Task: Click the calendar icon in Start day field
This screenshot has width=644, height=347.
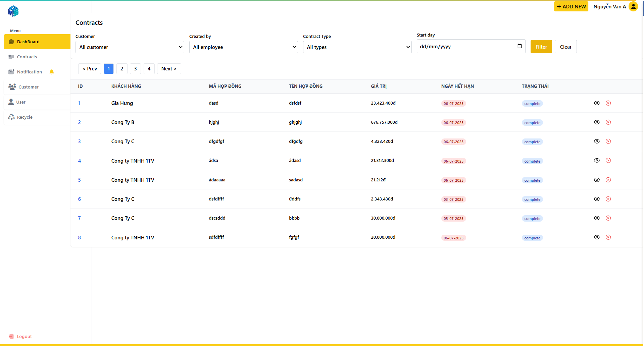Action: click(x=519, y=46)
